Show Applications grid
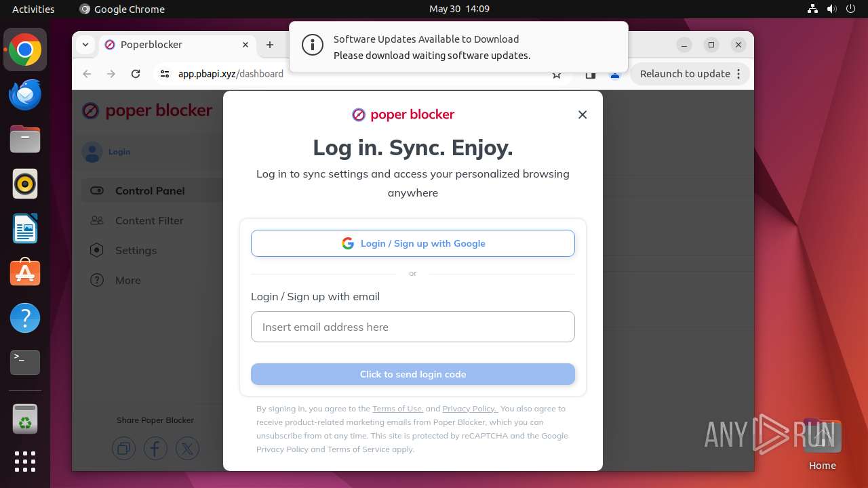This screenshot has width=868, height=488. (x=25, y=462)
